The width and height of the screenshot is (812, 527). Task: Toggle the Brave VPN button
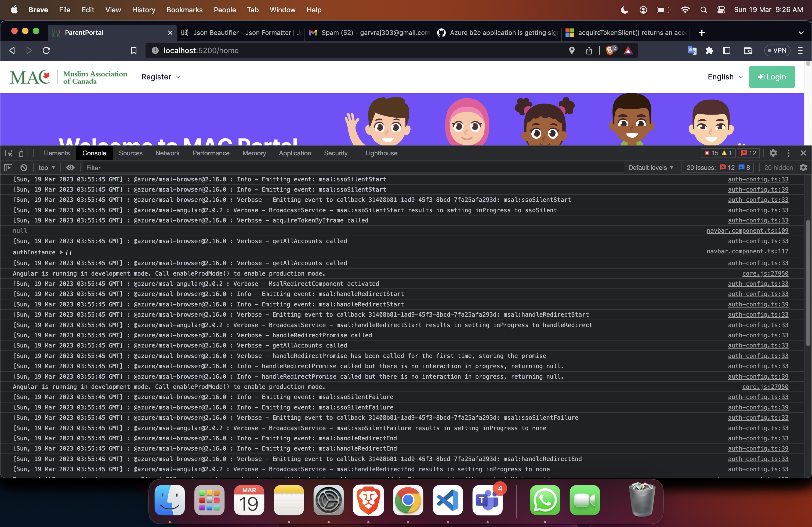777,50
